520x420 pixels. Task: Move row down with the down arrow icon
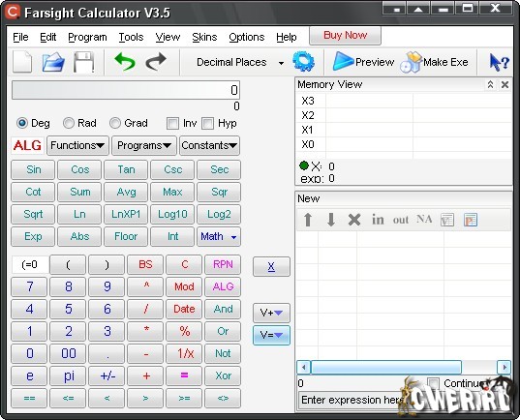pyautogui.click(x=331, y=220)
